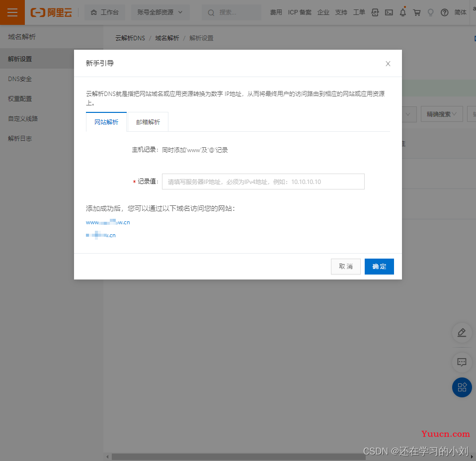The image size is (476, 461).
Task: Open the help question mark icon
Action: pyautogui.click(x=444, y=12)
